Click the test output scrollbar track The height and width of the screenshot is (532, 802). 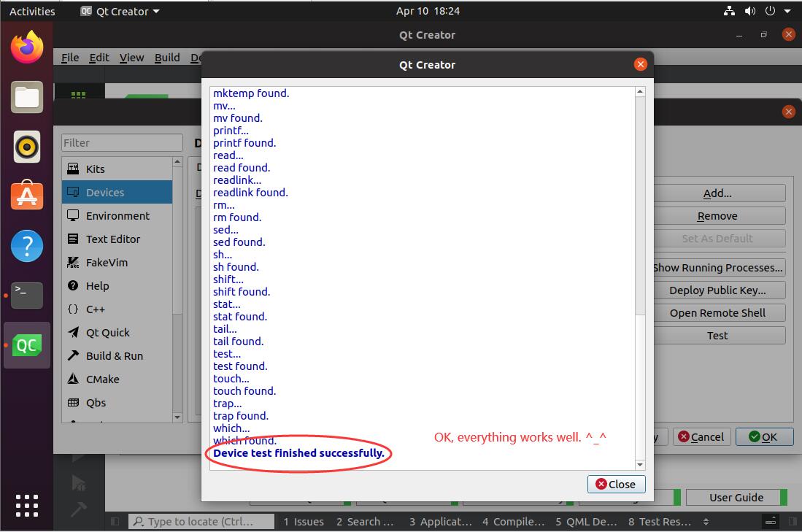point(640,387)
